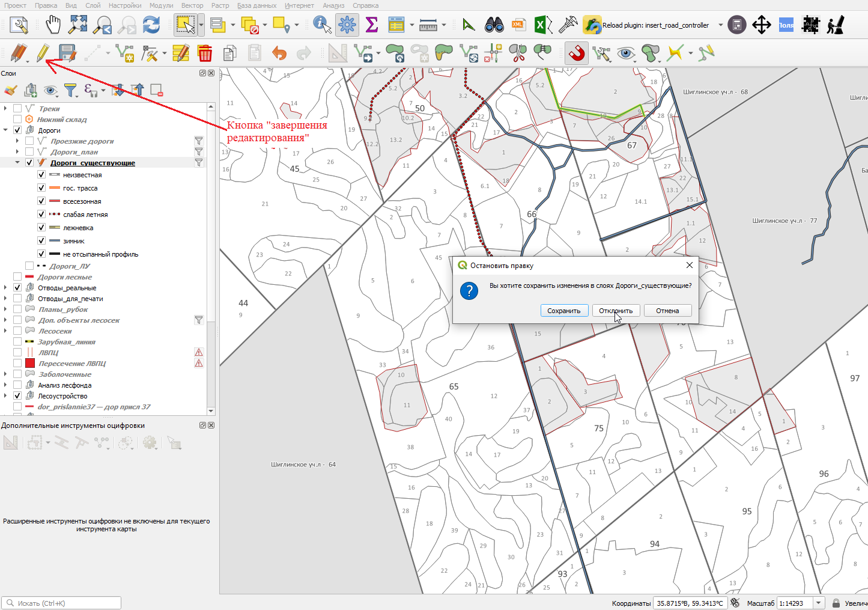Toggle the scale lock icon
Image resolution: width=868 pixels, height=610 pixels.
pos(836,603)
